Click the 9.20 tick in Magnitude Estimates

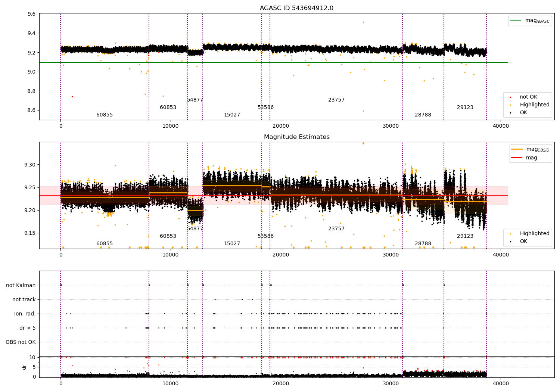(x=30, y=211)
